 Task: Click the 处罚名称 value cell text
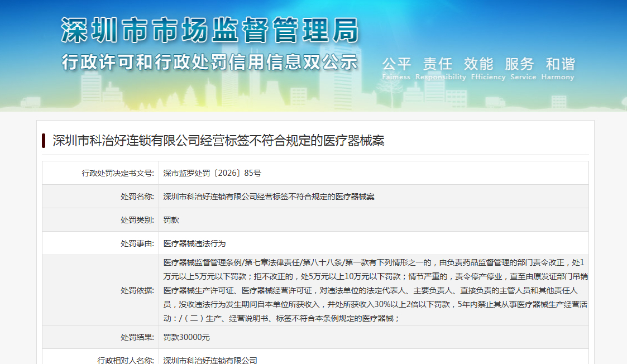point(269,197)
